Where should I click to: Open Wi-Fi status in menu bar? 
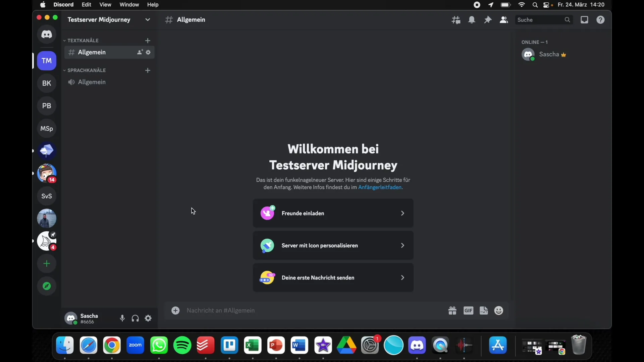coord(522,5)
